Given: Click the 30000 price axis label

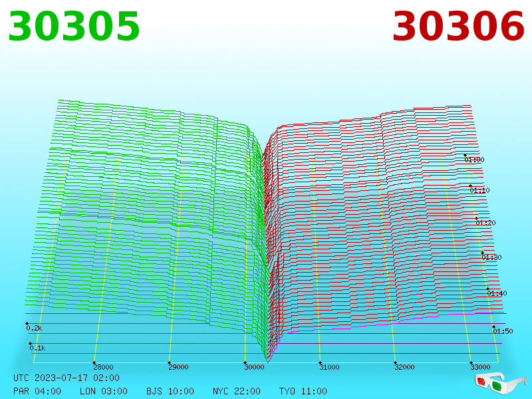Looking at the screenshot, I should click(x=254, y=367).
